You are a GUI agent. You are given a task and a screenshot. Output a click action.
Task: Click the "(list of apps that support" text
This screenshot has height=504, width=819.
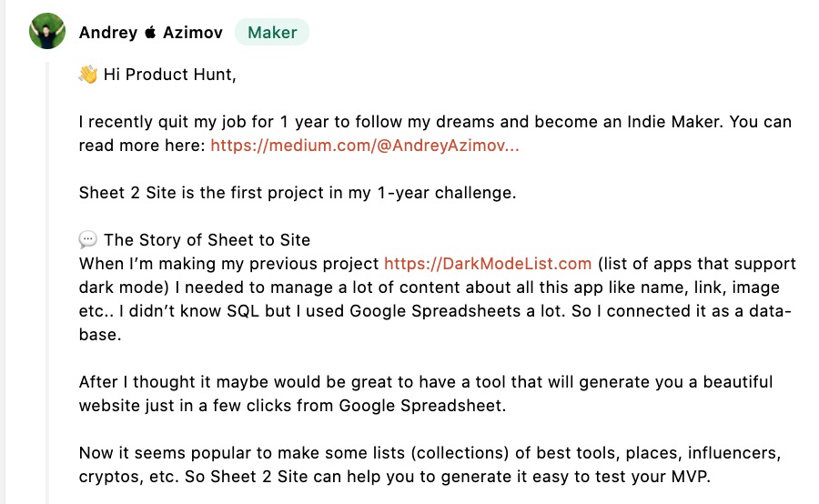point(696,264)
